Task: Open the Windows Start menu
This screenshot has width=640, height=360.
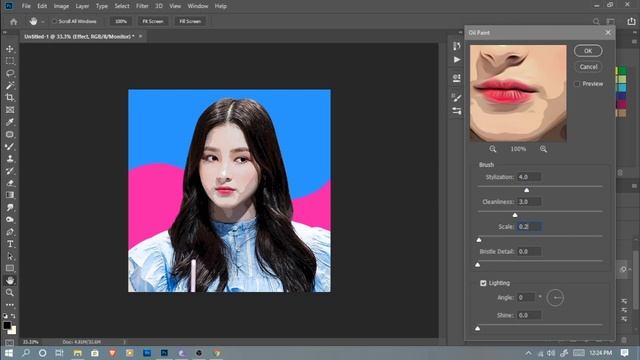Action: pos(9,353)
